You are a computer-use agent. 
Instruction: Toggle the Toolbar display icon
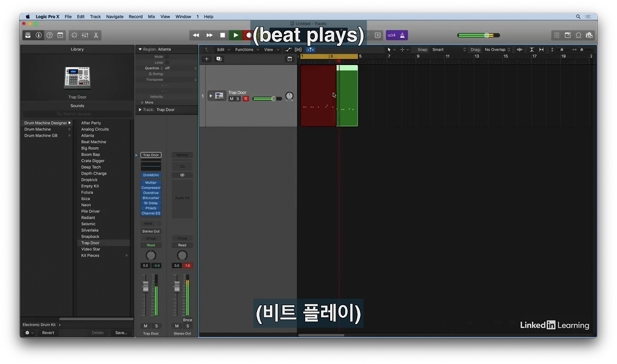(x=60, y=35)
